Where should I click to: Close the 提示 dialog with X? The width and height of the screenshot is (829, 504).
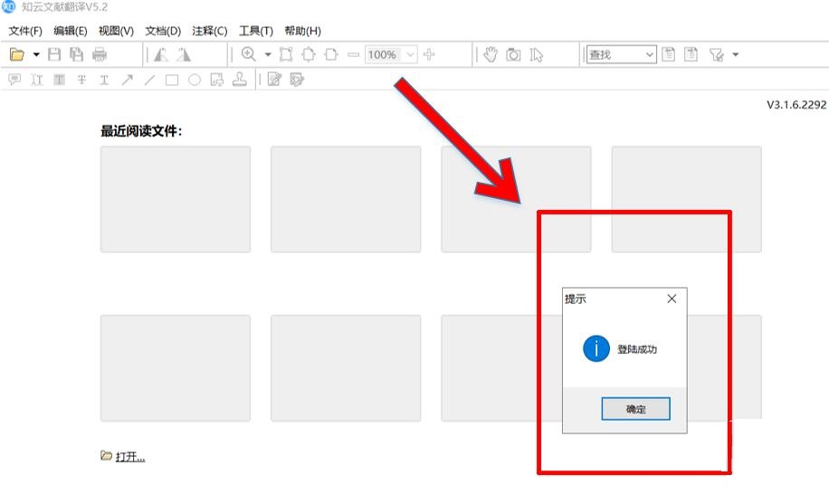[672, 299]
